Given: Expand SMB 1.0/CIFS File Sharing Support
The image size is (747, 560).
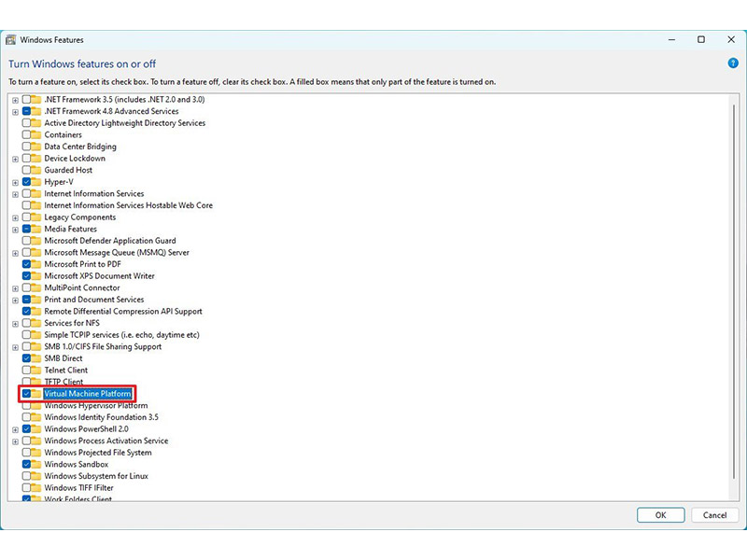Looking at the screenshot, I should 15,347.
